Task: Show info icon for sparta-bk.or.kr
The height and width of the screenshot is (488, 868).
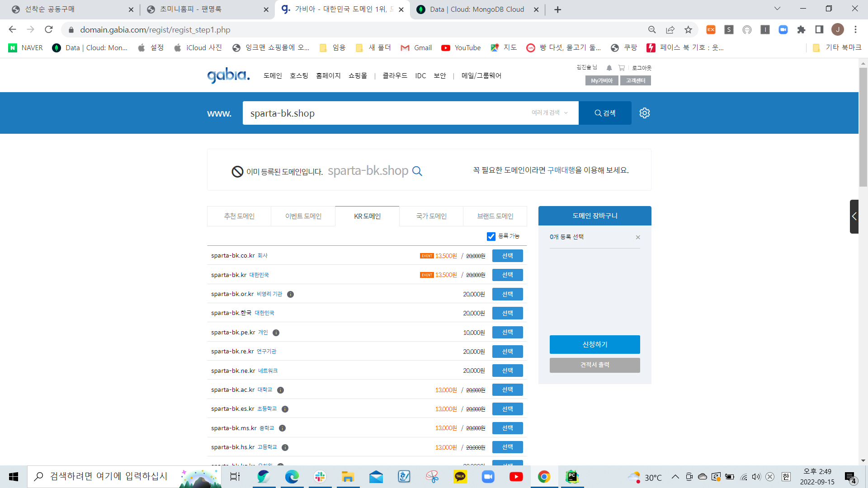Action: point(291,295)
